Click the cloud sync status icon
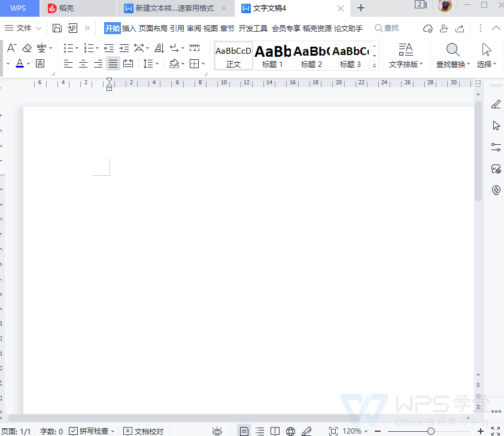 [x=427, y=29]
